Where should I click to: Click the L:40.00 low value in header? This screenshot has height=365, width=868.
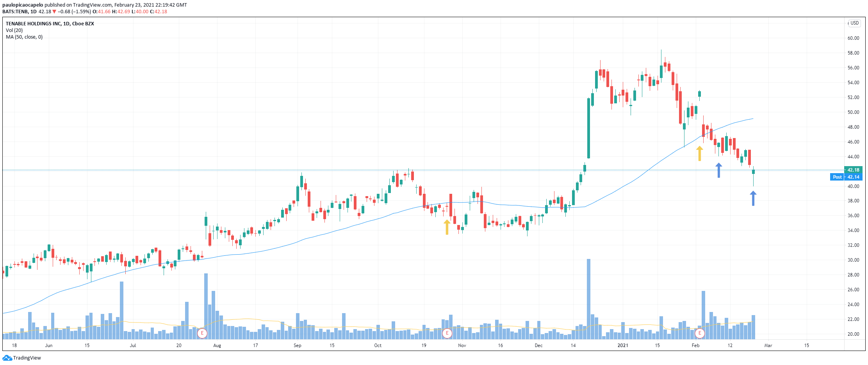coord(140,12)
